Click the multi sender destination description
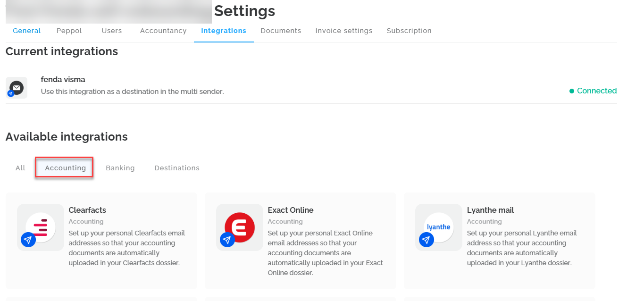Image resolution: width=644 pixels, height=301 pixels. pos(133,92)
